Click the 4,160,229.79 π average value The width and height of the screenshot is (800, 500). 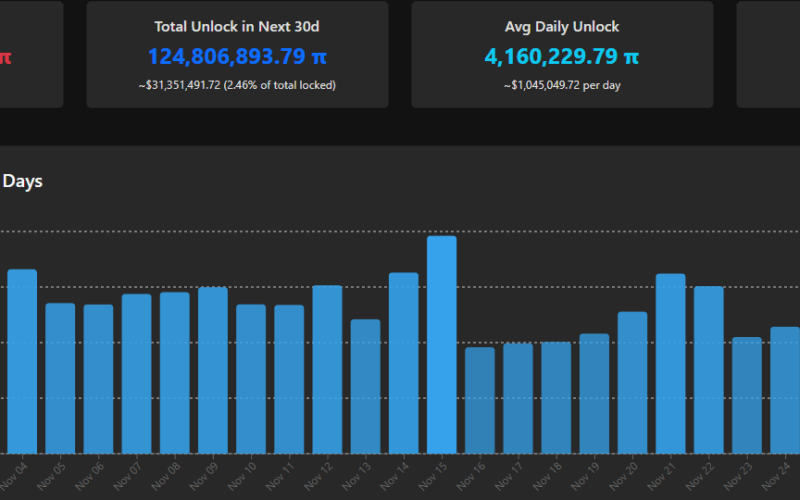562,57
